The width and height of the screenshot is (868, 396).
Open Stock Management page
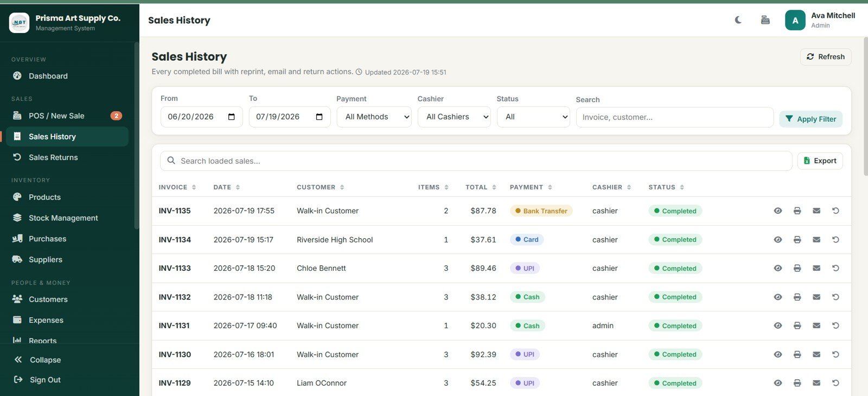point(67,218)
